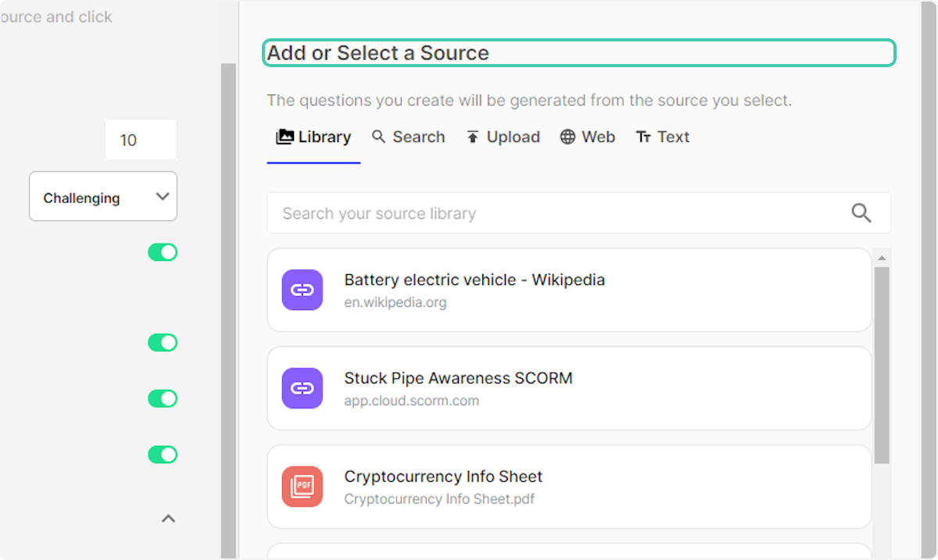Enable the first green toggle switch
This screenshot has width=938, height=560.
pos(163,252)
